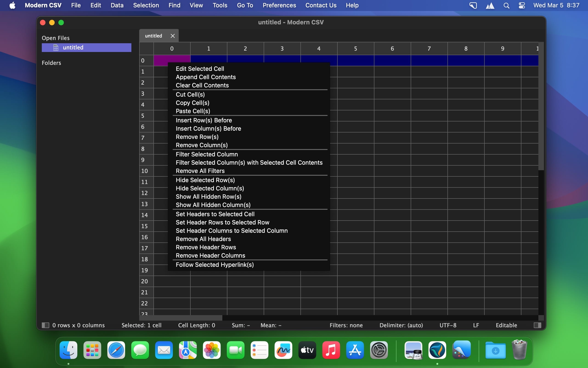588x368 pixels.
Task: Open Preview from the dock
Action: [x=413, y=350]
